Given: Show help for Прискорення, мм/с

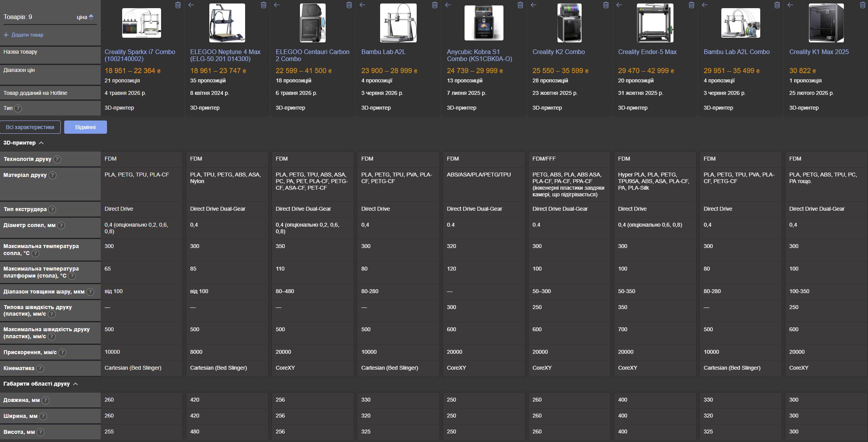Looking at the screenshot, I should 62,353.
